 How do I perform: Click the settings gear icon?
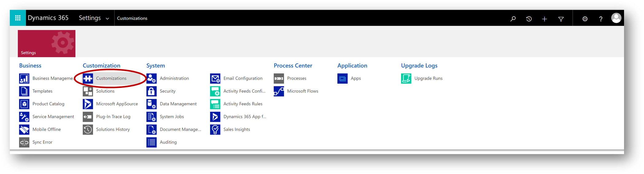(585, 19)
